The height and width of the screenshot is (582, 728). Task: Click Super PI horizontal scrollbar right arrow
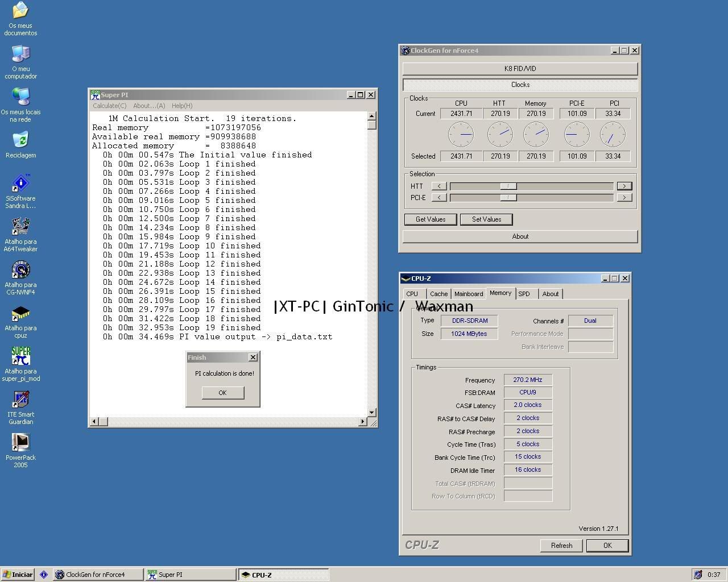click(363, 422)
